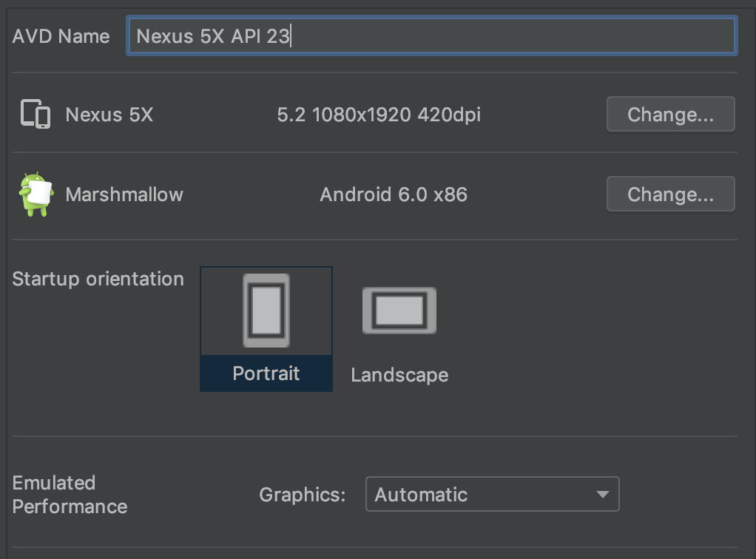This screenshot has width=756, height=559.
Task: Select the Landscape phone icon
Action: (399, 311)
